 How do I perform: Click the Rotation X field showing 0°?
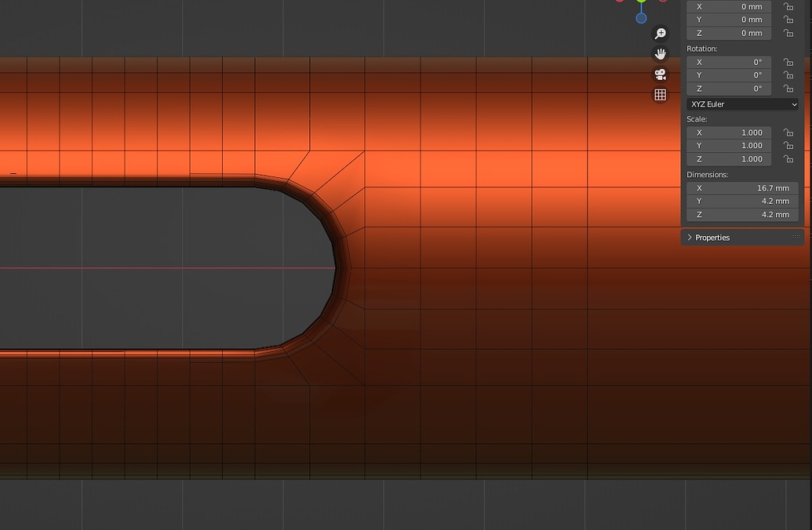pos(729,62)
